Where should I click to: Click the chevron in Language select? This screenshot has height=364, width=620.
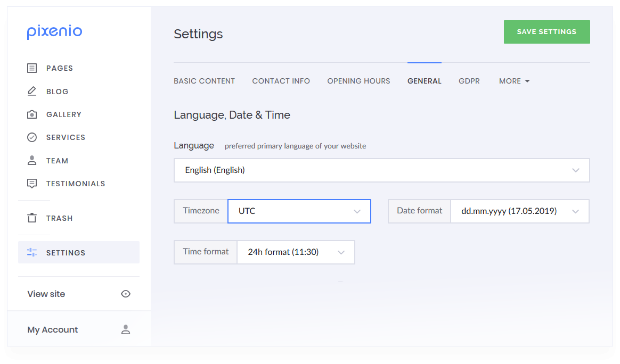click(576, 170)
